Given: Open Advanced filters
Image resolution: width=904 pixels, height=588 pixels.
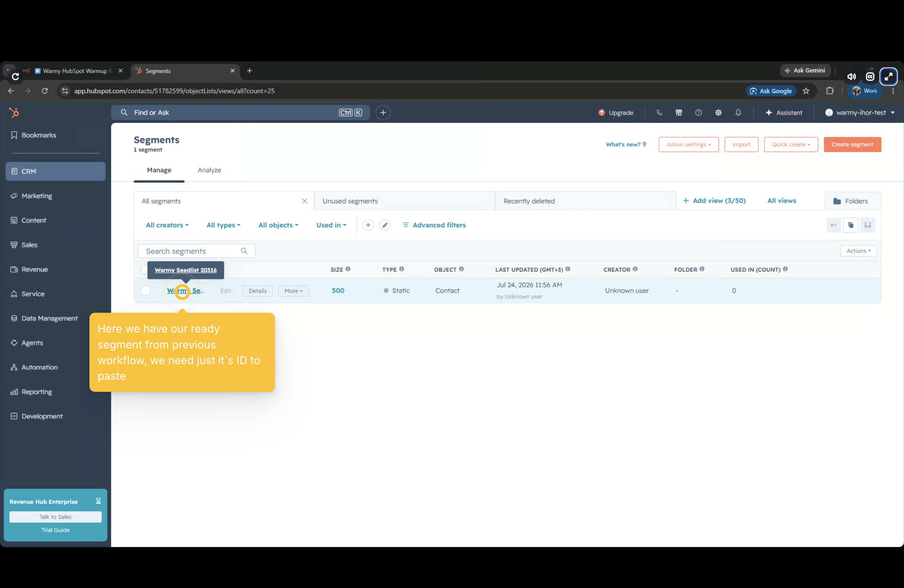Looking at the screenshot, I should (434, 225).
